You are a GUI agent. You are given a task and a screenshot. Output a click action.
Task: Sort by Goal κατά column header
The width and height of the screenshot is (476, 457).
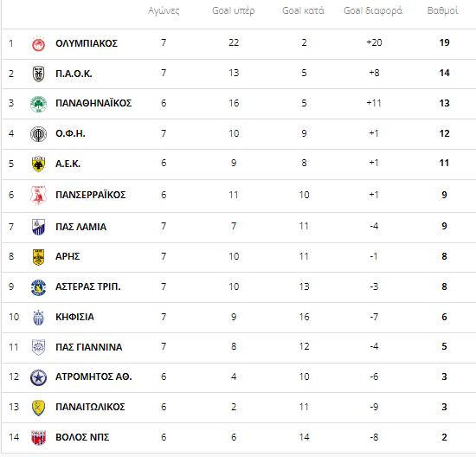click(x=303, y=10)
